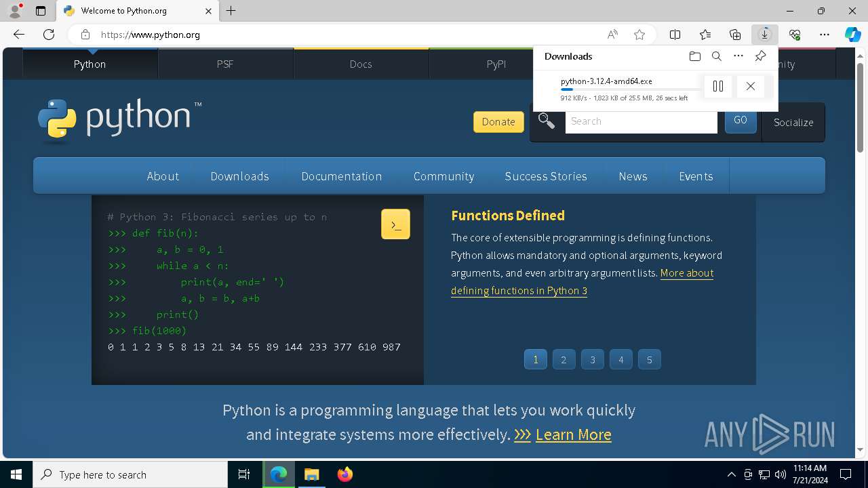The image size is (868, 488).
Task: Click the taskbar search box
Action: [x=130, y=474]
